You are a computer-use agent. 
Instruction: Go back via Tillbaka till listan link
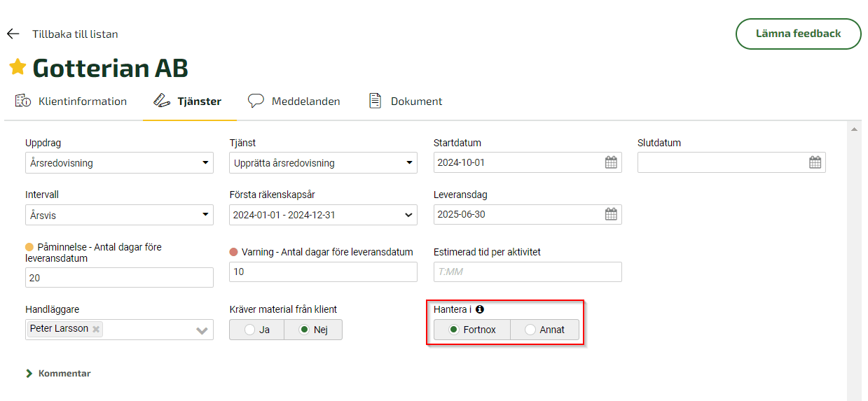pos(75,34)
